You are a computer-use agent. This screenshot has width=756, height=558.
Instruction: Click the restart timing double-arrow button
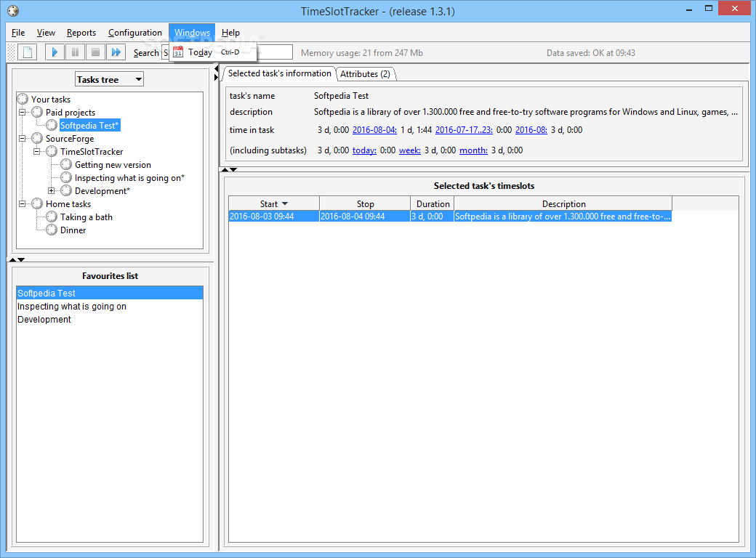coord(116,52)
